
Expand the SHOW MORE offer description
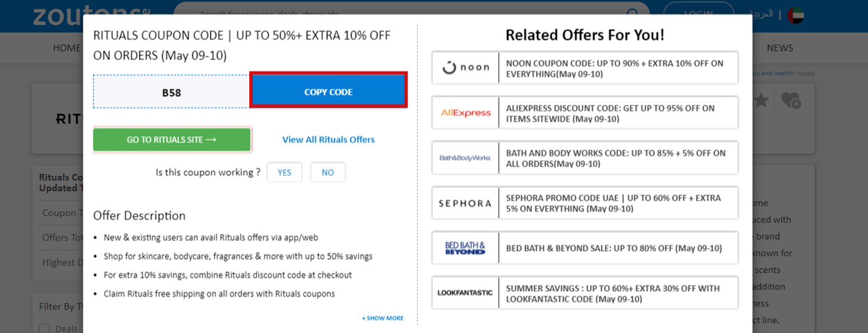pyautogui.click(x=382, y=318)
